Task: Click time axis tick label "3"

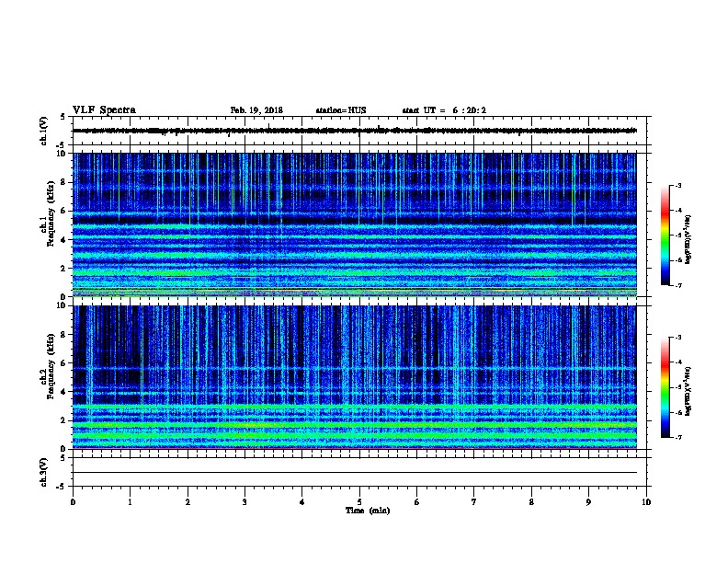Action: point(245,502)
